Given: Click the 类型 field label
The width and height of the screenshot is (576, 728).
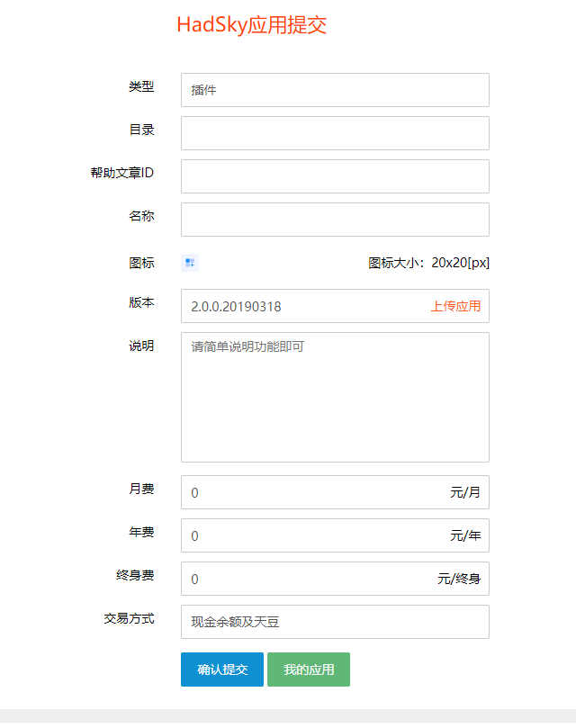Looking at the screenshot, I should click(x=141, y=86).
